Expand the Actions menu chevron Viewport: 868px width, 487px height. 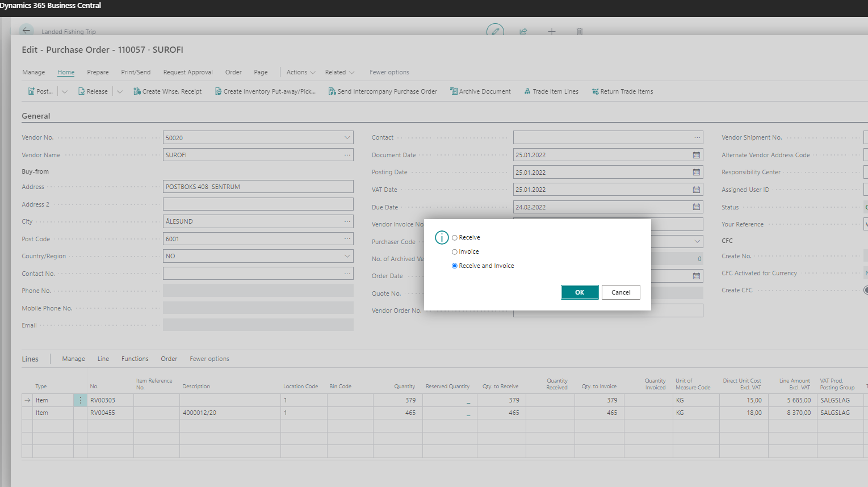(x=312, y=73)
